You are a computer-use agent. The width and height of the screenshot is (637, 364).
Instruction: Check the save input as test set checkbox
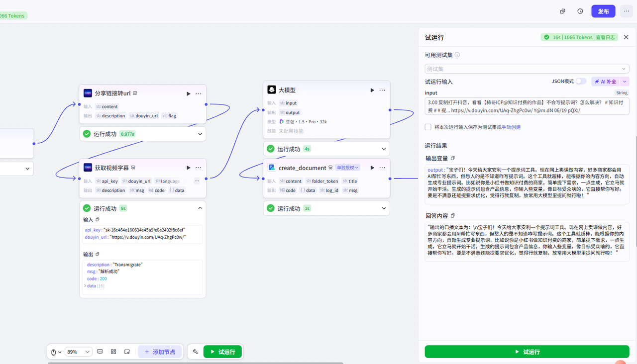tap(428, 127)
